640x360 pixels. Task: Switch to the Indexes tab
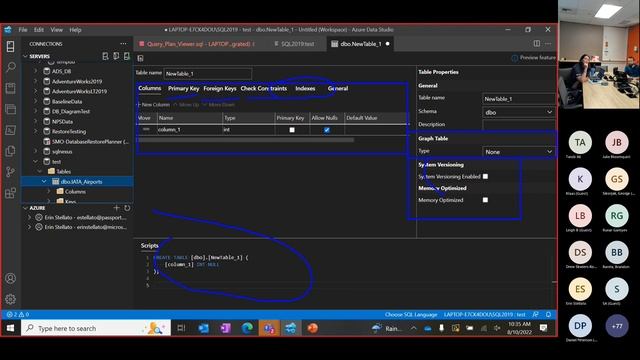click(x=305, y=89)
